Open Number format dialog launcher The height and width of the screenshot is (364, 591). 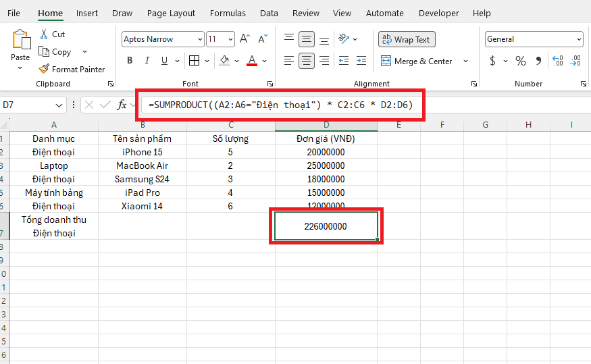583,84
